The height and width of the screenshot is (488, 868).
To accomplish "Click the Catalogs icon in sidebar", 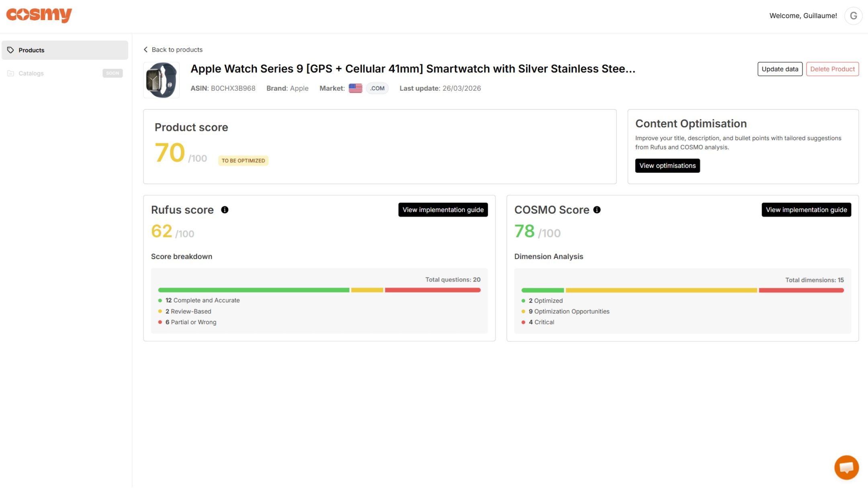I will (11, 74).
